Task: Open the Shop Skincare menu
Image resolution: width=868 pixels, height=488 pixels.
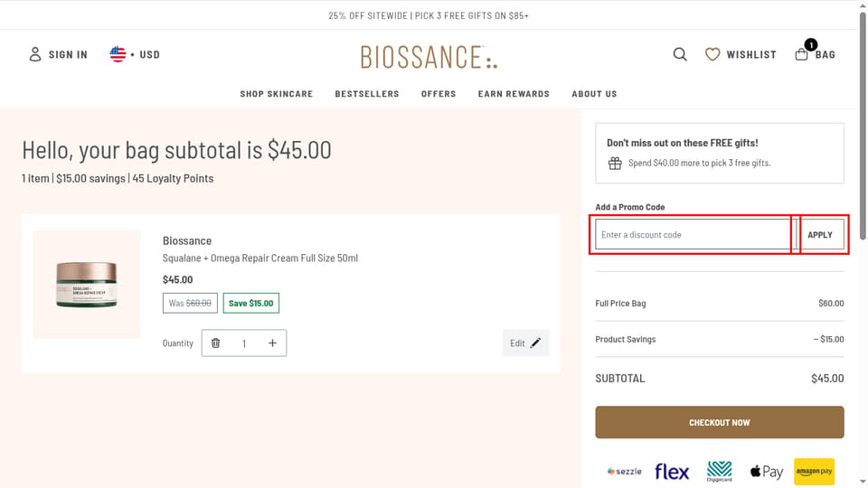Action: coord(277,94)
